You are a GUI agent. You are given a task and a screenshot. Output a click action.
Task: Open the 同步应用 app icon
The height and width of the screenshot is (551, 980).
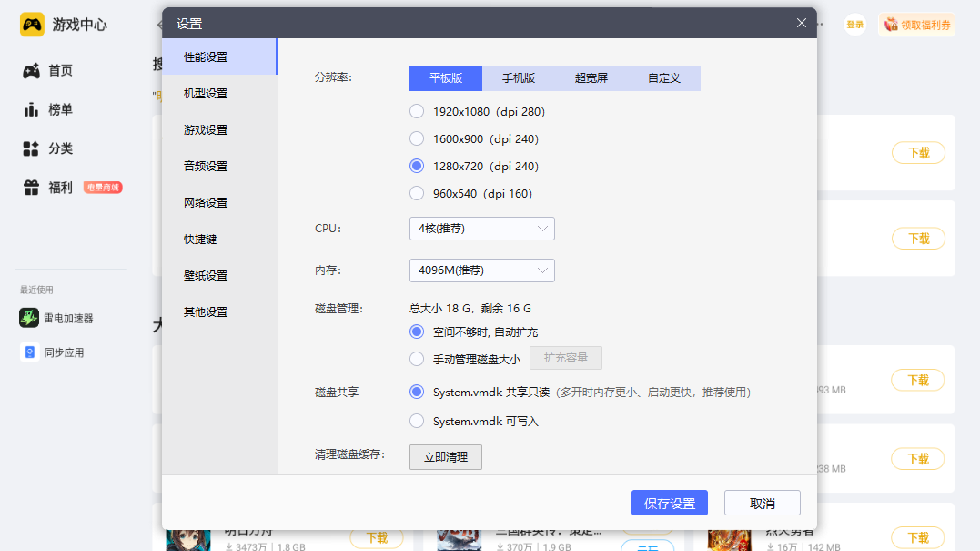[x=29, y=352]
